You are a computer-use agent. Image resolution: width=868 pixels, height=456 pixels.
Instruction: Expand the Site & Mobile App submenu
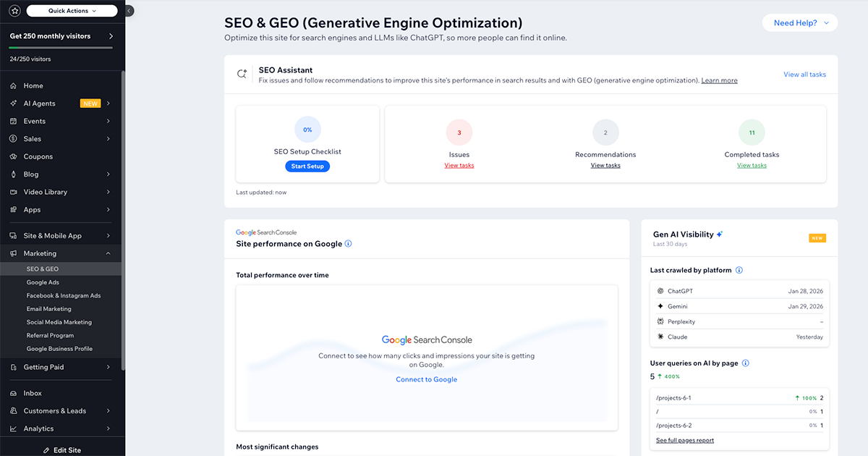point(108,235)
